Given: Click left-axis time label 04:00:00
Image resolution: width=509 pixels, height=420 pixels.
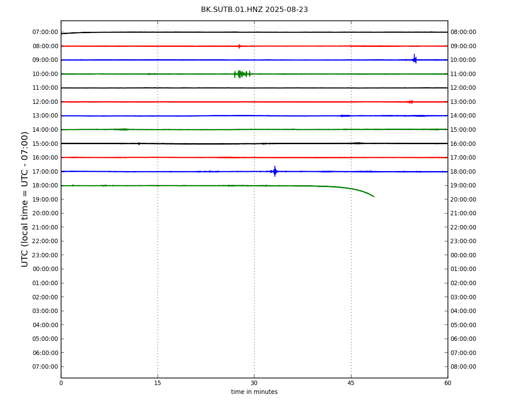Looking at the screenshot, I should click(x=45, y=325).
